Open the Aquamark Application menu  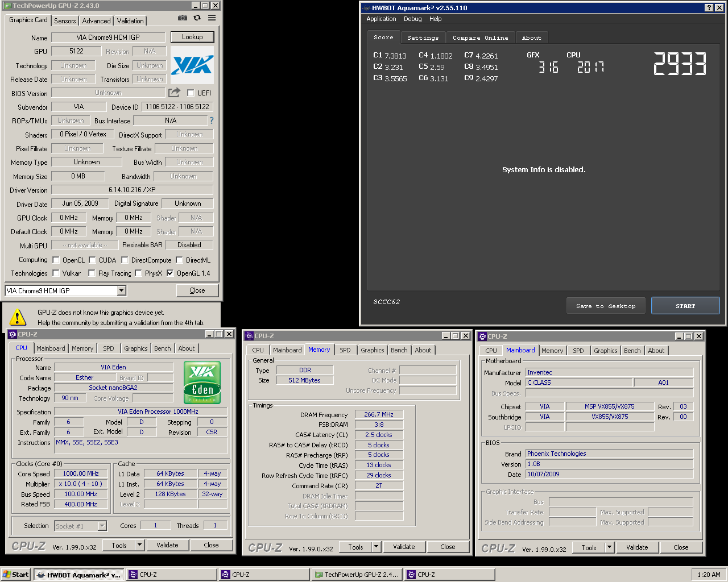pyautogui.click(x=381, y=19)
